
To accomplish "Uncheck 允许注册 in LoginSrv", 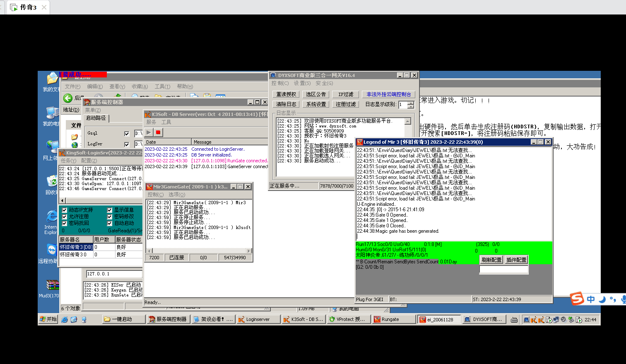I will 65,217.
